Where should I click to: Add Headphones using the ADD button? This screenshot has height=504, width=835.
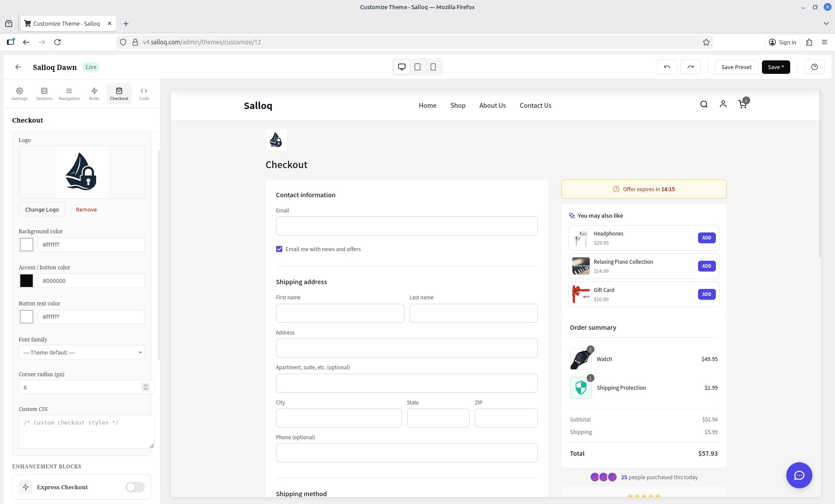click(706, 238)
